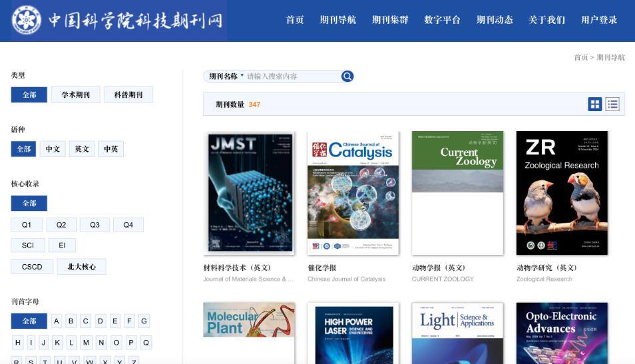Filter language by 英文
Viewport: 635px width, 364px height.
82,149
